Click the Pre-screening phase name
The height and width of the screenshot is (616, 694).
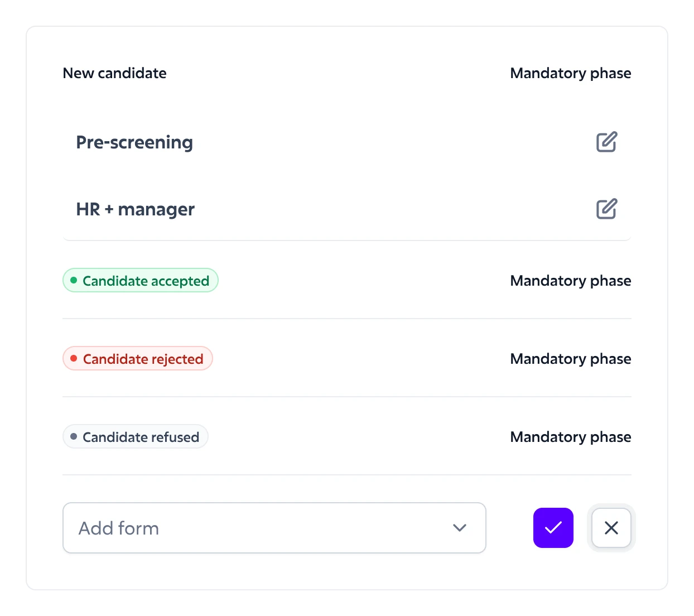tap(134, 142)
